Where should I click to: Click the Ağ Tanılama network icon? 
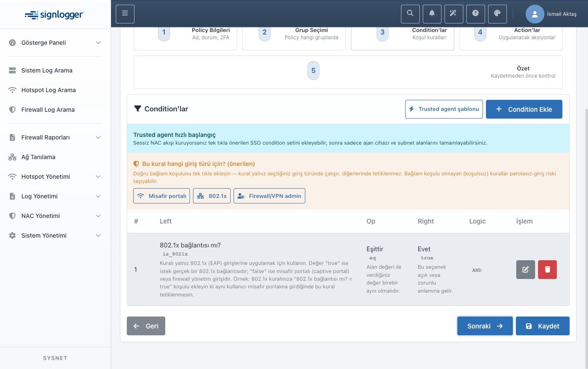click(x=12, y=157)
